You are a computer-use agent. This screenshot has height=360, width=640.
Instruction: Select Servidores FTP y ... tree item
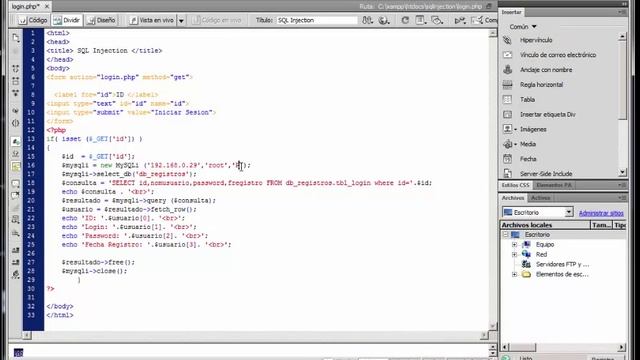point(562,264)
